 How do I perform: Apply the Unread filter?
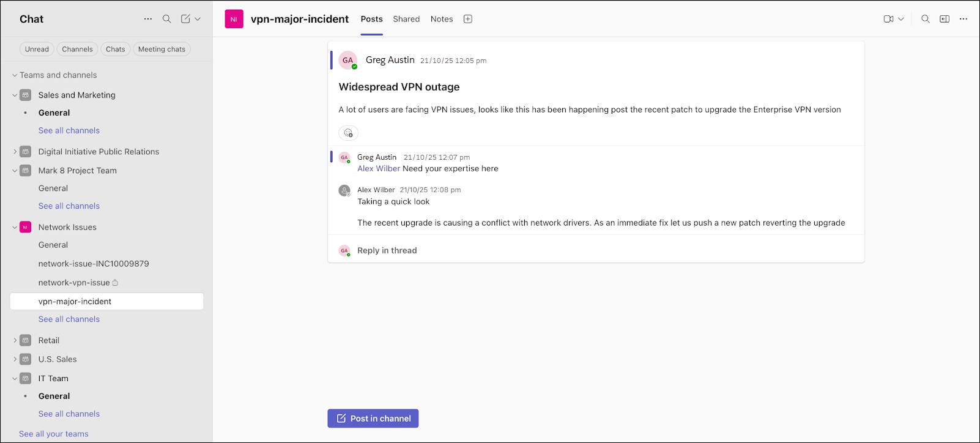pyautogui.click(x=37, y=49)
